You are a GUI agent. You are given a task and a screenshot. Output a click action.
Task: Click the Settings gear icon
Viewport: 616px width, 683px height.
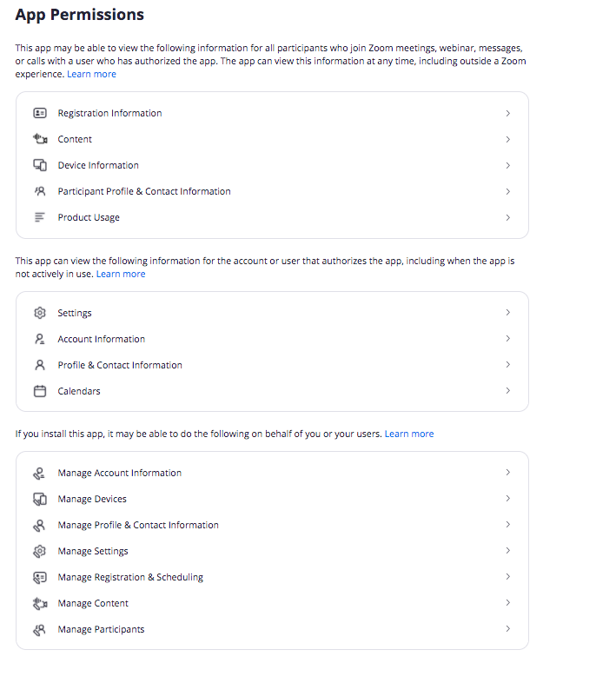pos(40,313)
